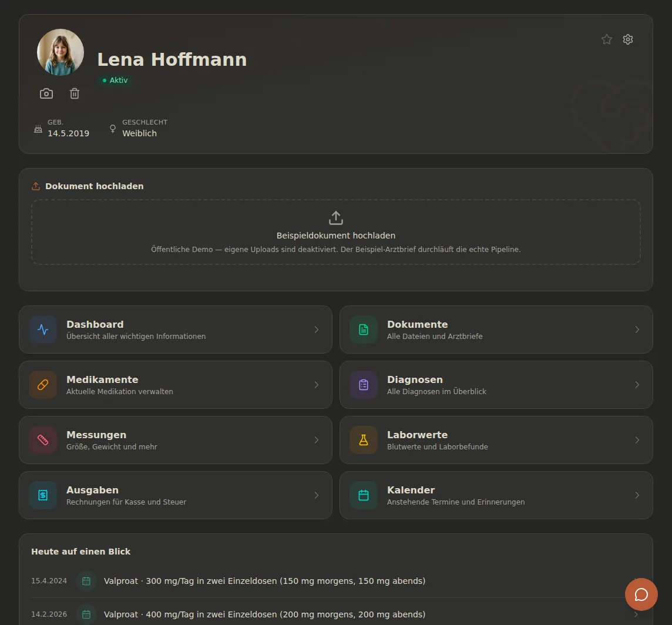Click gender value Weiblich
672x625 pixels.
click(140, 134)
